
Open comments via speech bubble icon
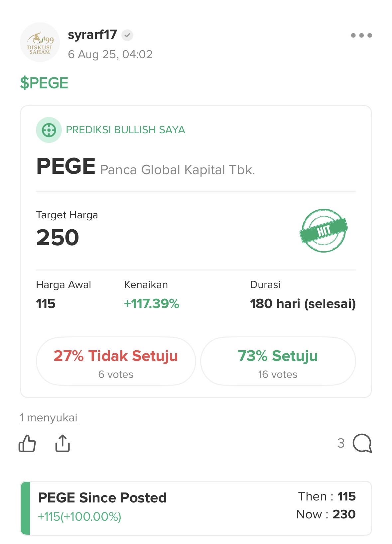pos(362,443)
